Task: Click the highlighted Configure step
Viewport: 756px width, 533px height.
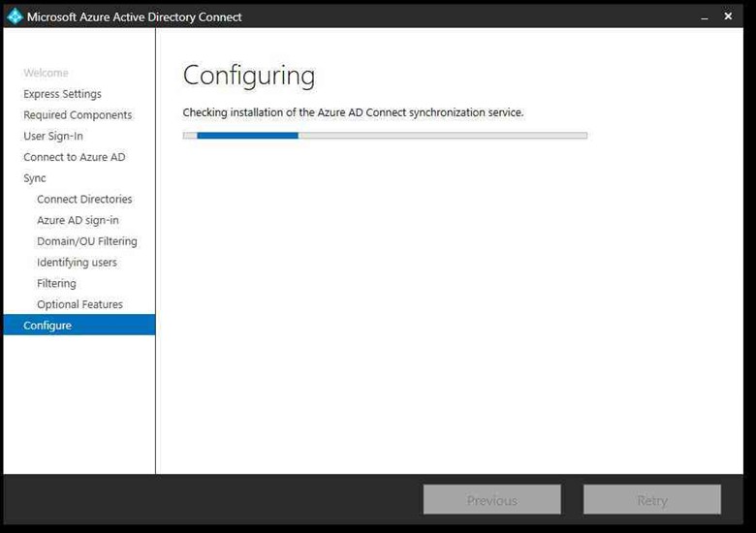Action: (47, 326)
